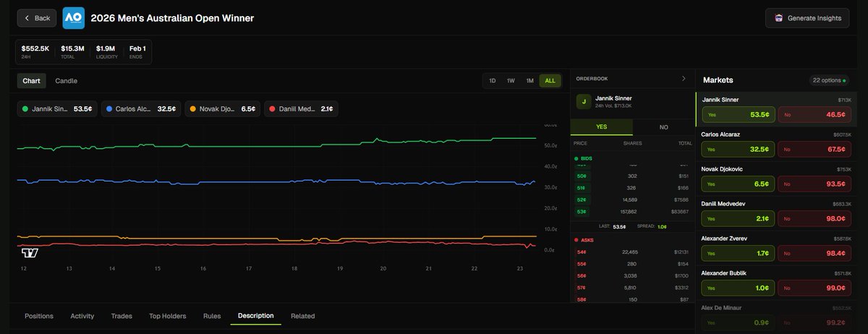Buy No on Alexander Zverev at 98.4¢
868x334 pixels.
(x=815, y=254)
